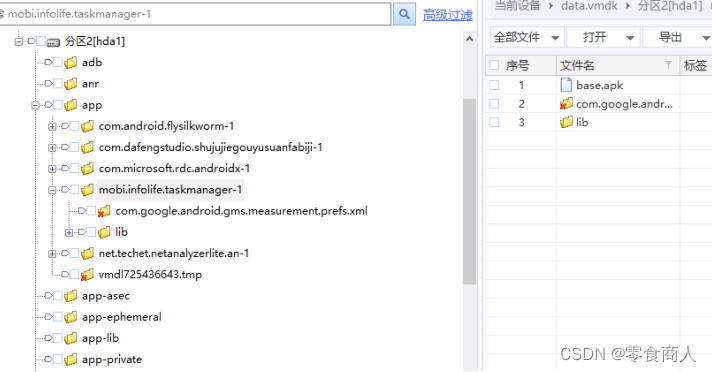Viewport: 712px width, 372px height.
Task: Select the lib entry name in file list
Action: (x=582, y=122)
